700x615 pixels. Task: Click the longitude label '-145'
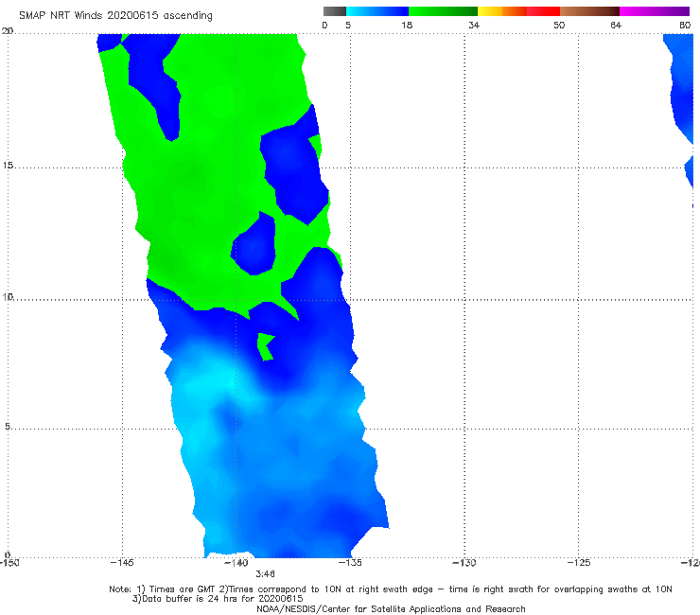(122, 563)
